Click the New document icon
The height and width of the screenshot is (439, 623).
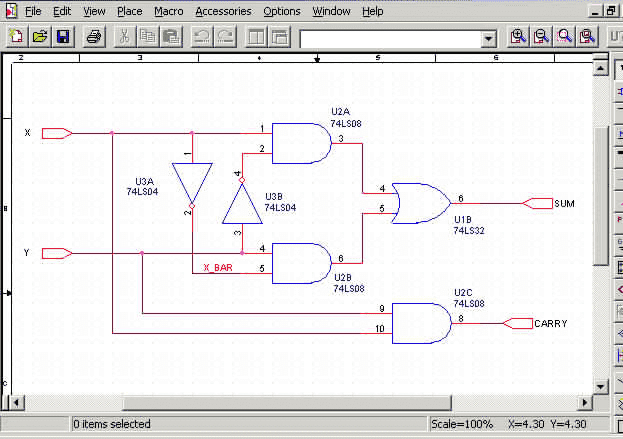17,37
